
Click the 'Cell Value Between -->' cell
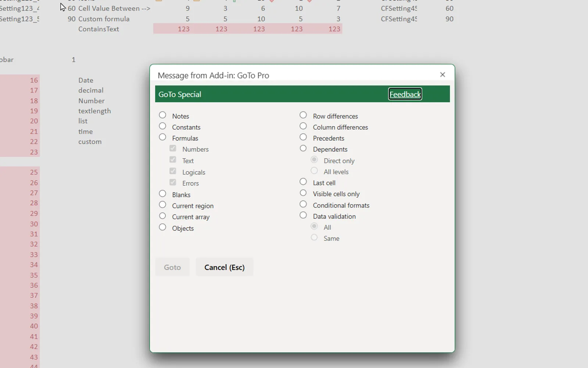(x=114, y=8)
